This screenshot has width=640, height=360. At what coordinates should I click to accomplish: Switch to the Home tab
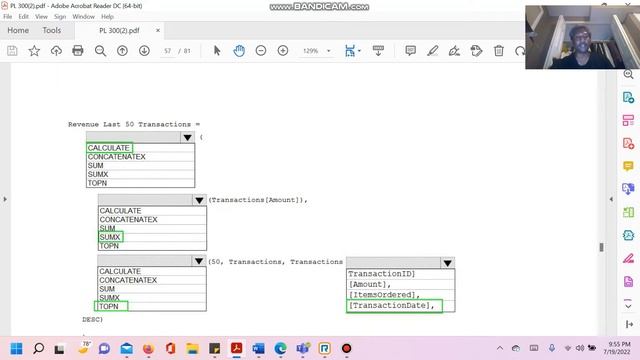(18, 30)
